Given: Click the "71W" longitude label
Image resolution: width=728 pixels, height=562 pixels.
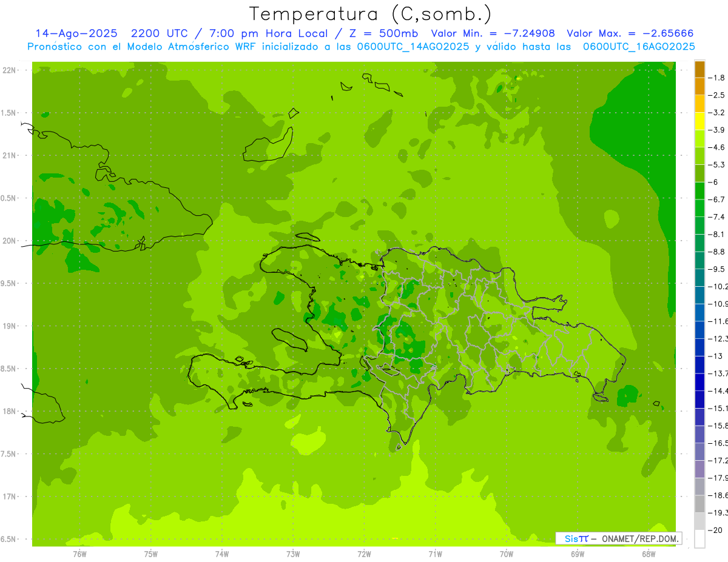Looking at the screenshot, I should [435, 554].
